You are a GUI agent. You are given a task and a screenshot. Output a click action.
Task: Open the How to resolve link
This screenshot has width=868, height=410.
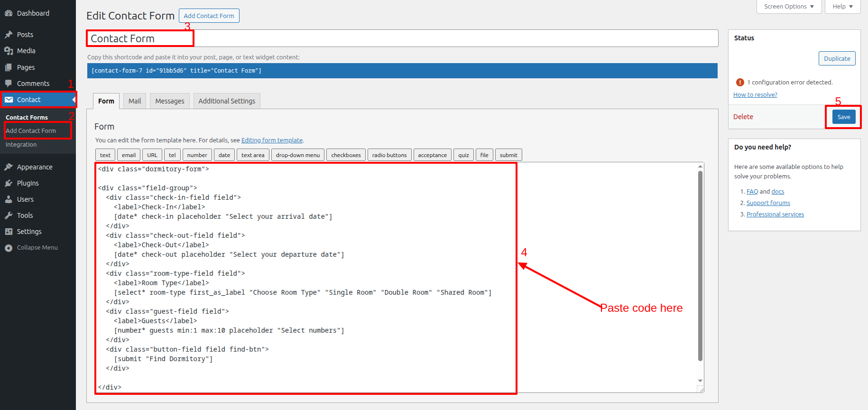[x=755, y=95]
